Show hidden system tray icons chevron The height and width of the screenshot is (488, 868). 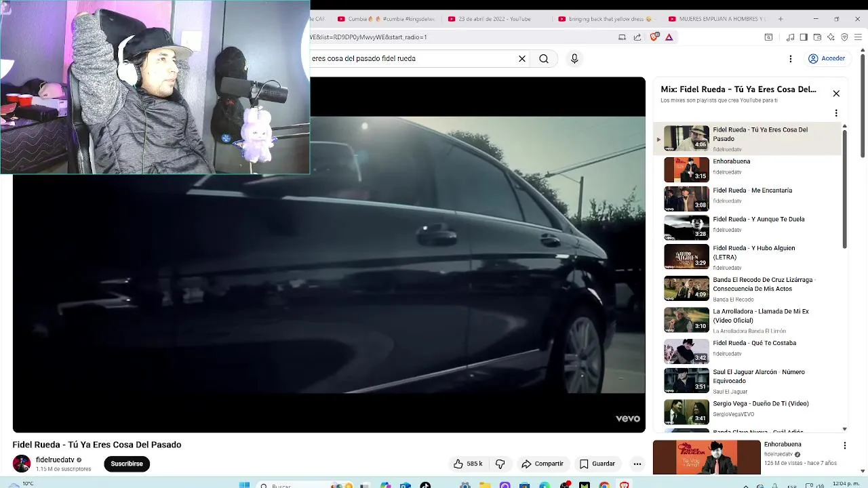click(x=747, y=485)
